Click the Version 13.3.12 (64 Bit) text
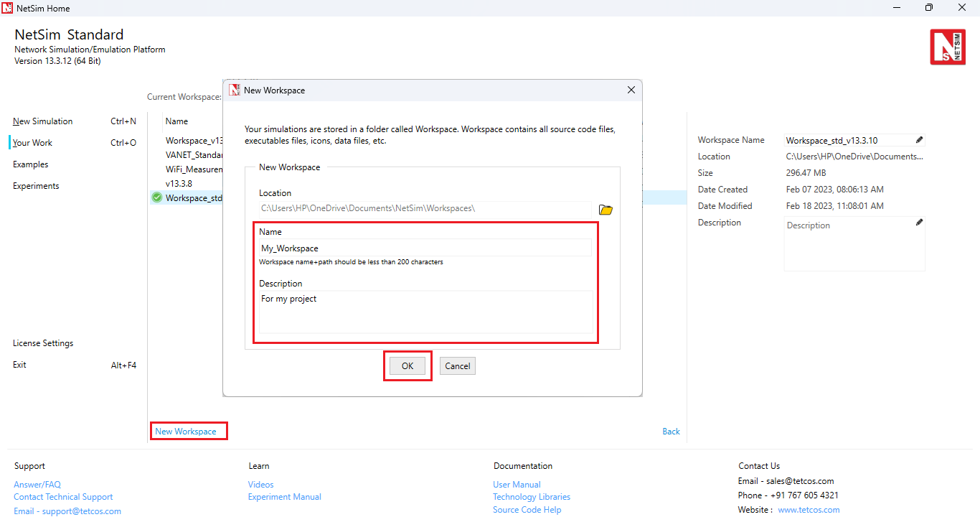Viewport: 980px width, 517px height. [x=57, y=61]
